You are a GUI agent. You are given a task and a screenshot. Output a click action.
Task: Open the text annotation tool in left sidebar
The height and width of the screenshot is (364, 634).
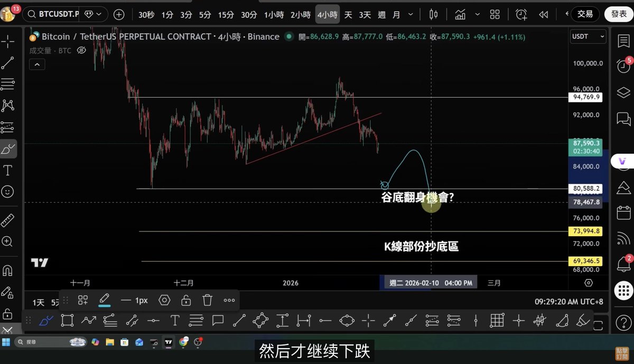8,170
